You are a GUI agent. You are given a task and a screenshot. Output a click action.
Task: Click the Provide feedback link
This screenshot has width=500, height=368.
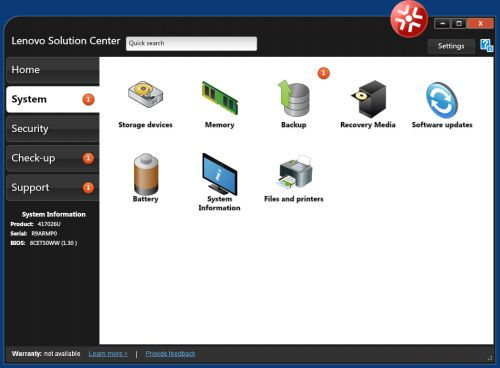click(170, 354)
